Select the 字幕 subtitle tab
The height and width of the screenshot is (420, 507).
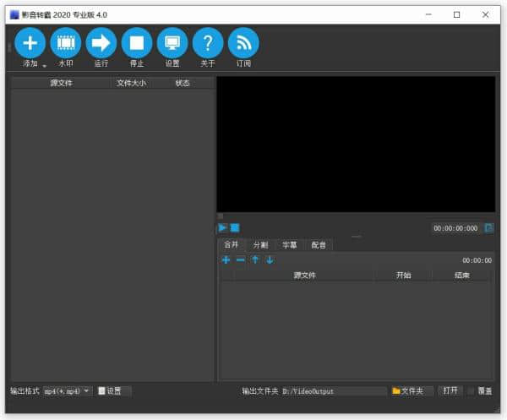tap(290, 245)
